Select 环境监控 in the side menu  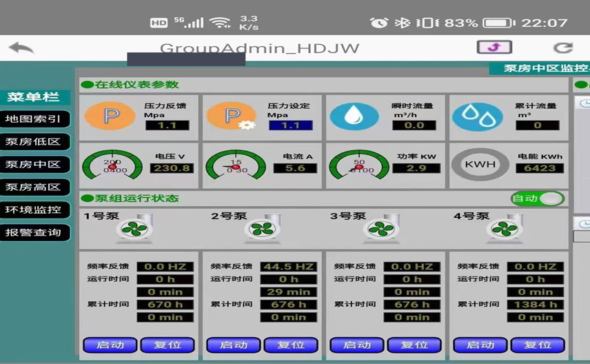(x=34, y=210)
